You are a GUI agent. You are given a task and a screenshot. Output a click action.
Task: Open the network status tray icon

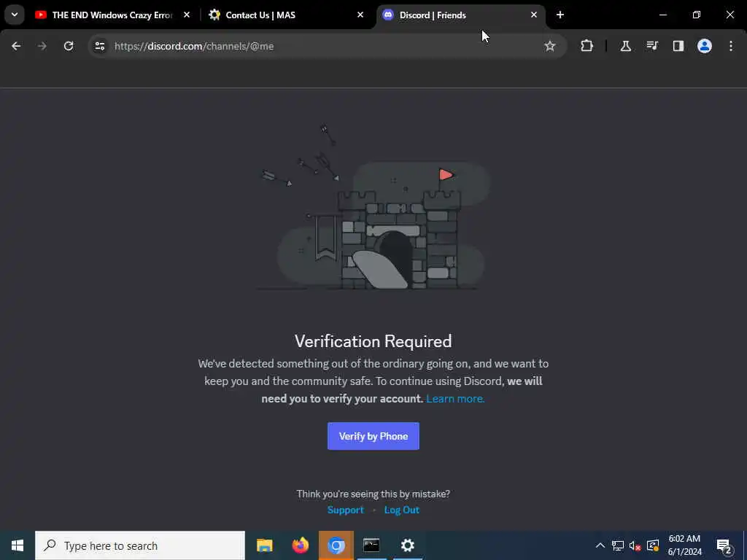point(618,545)
